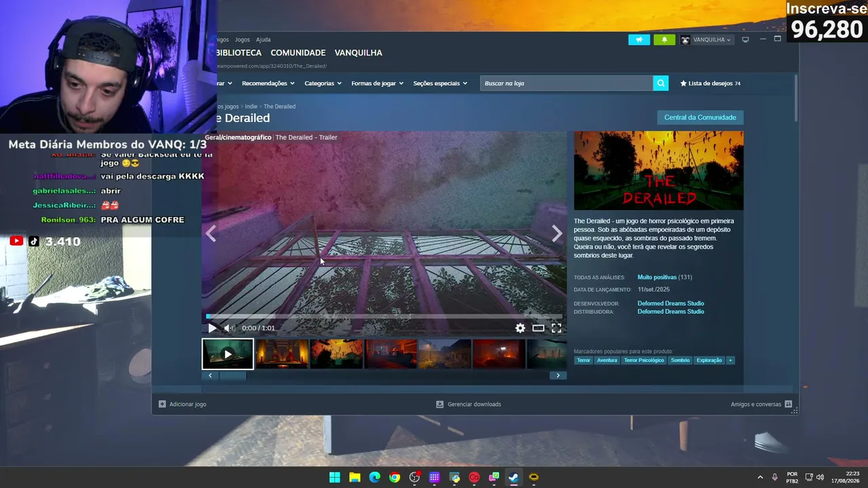Mute the trailer volume speaker icon
Image resolution: width=868 pixels, height=488 pixels.
pos(229,328)
